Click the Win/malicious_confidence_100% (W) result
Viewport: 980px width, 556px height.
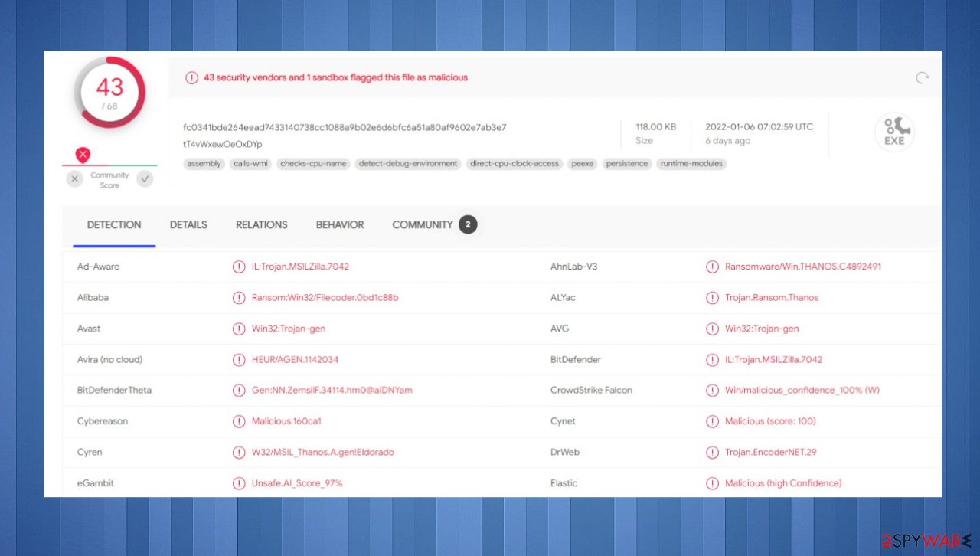pos(802,390)
